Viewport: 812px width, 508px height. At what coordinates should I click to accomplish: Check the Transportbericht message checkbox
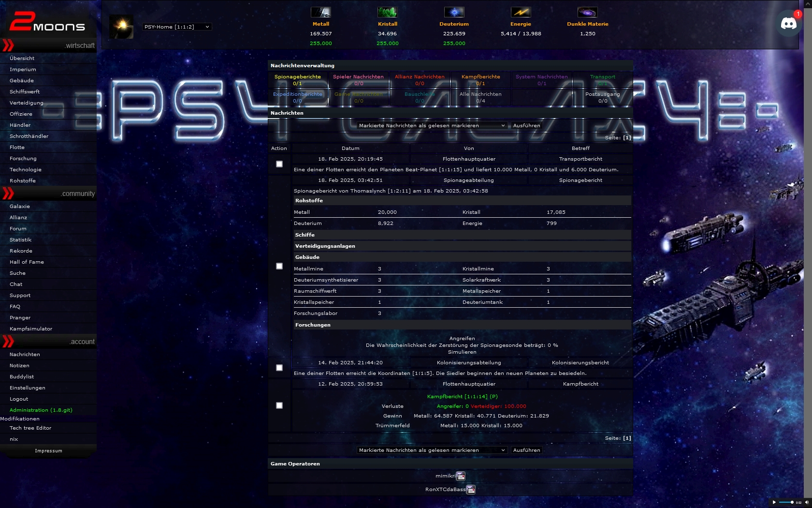[x=279, y=164]
